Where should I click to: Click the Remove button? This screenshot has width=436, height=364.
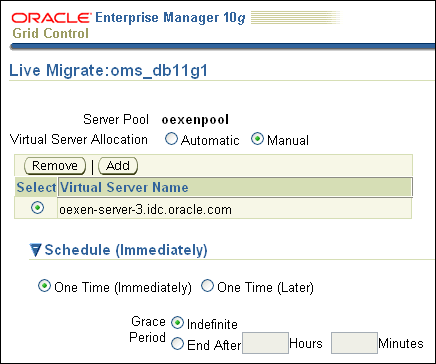coord(55,166)
